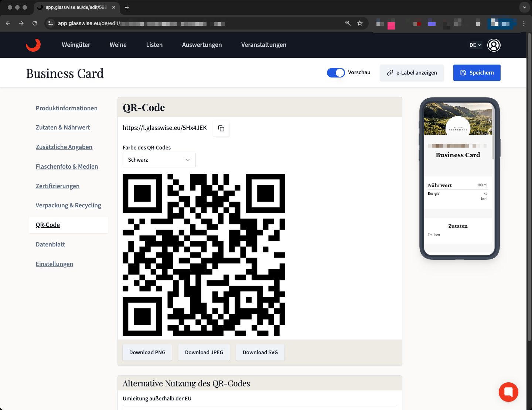Click the Glasswise red logo

pyautogui.click(x=33, y=45)
